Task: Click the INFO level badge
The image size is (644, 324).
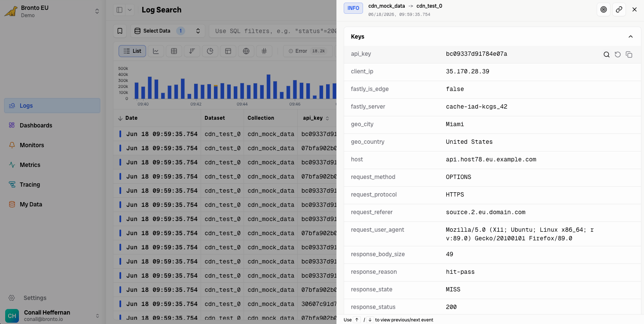Action: 353,8
